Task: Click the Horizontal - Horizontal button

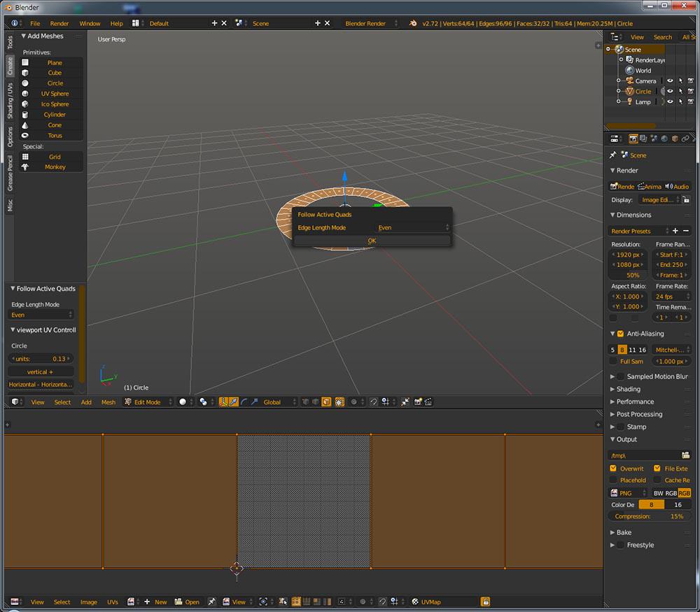Action: pos(40,385)
